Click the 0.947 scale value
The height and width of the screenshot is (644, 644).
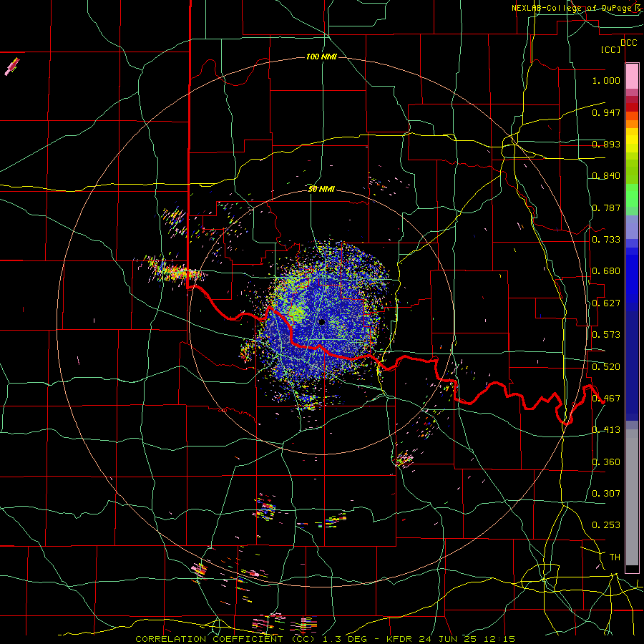click(606, 112)
